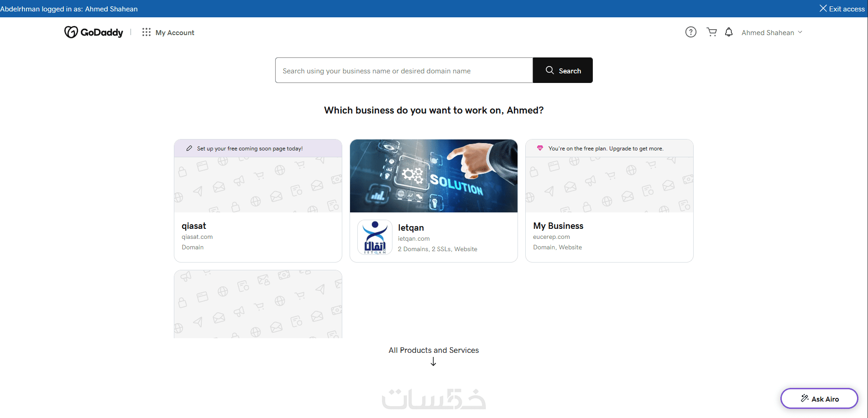Click the qiasat.com domain text
The width and height of the screenshot is (868, 418).
(x=197, y=237)
